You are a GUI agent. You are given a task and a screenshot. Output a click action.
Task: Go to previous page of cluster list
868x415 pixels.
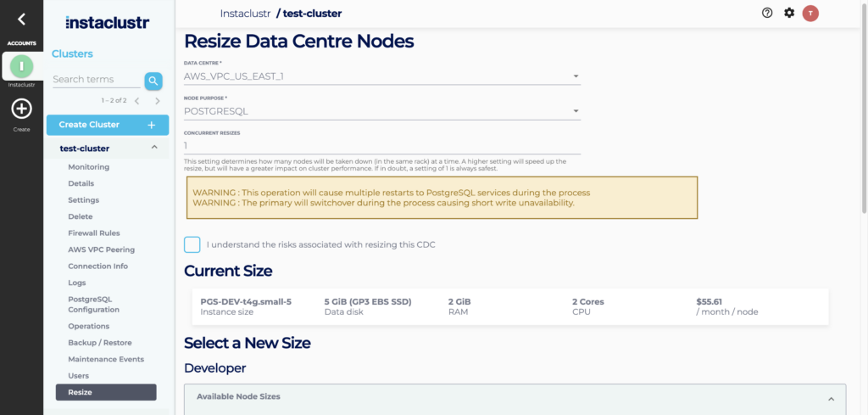(x=137, y=101)
